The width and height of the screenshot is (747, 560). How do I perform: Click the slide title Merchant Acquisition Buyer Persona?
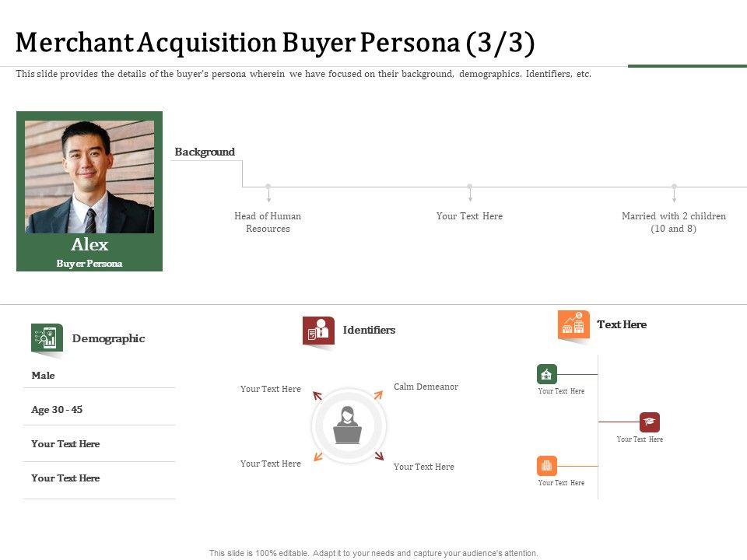tap(275, 43)
